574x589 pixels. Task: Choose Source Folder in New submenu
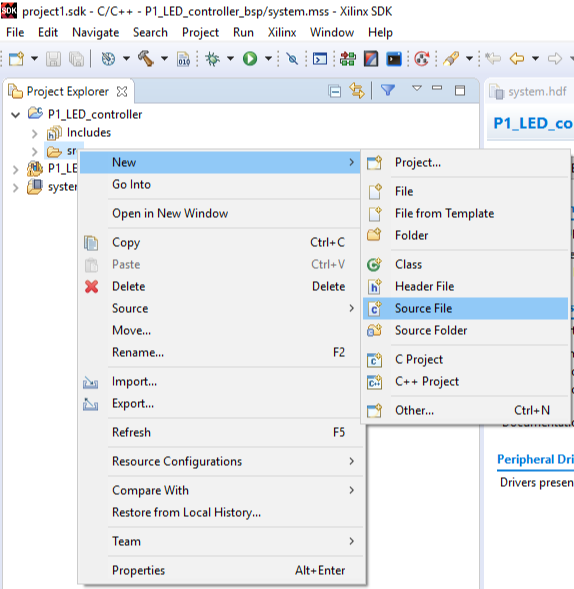coord(465,330)
